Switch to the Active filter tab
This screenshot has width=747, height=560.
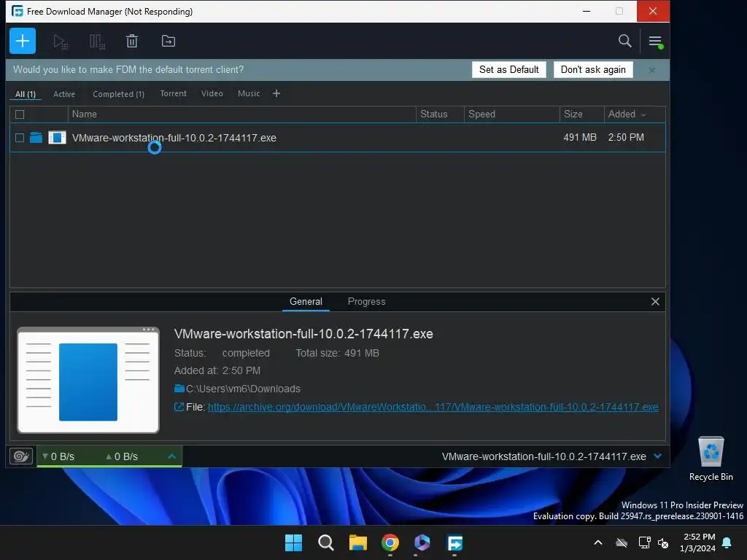click(x=64, y=94)
